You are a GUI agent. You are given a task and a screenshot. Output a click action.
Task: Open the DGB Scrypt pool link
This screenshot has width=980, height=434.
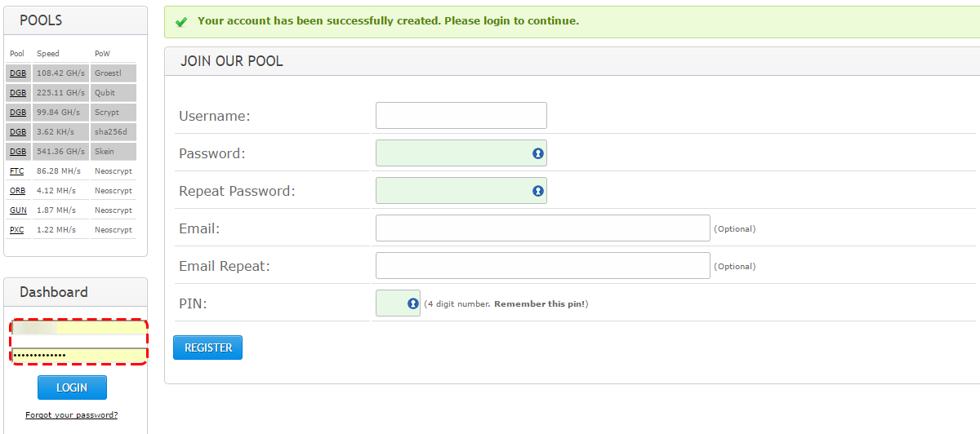17,113
